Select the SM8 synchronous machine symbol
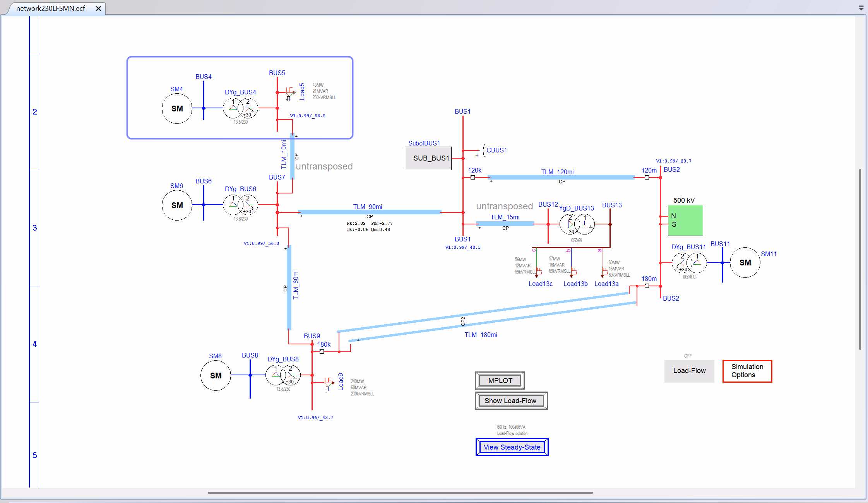Viewport: 868px width, 503px height. [x=216, y=375]
